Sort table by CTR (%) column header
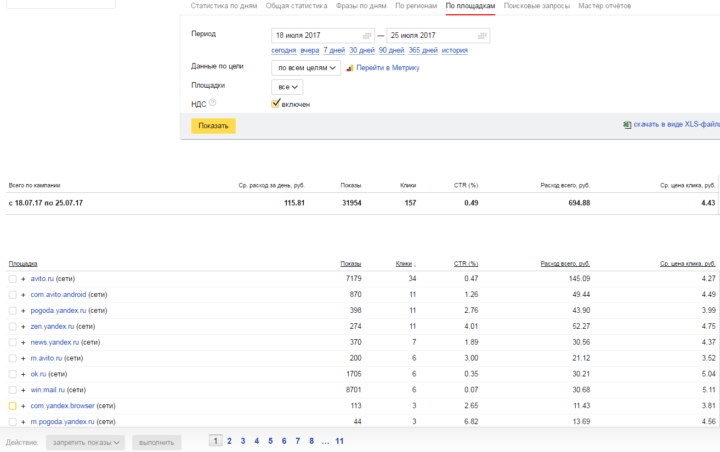This screenshot has width=720, height=452. click(x=466, y=264)
